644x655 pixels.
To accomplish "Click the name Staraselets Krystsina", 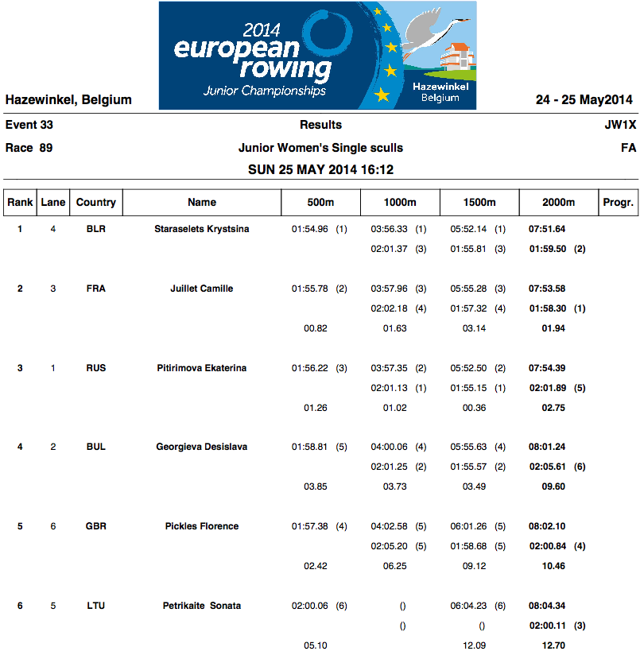I will click(x=202, y=229).
